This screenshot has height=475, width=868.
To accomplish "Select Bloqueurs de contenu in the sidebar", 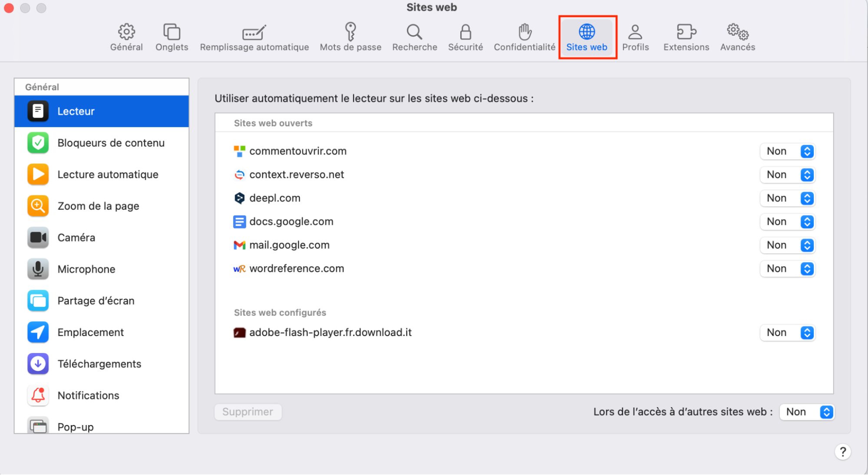I will click(x=102, y=142).
